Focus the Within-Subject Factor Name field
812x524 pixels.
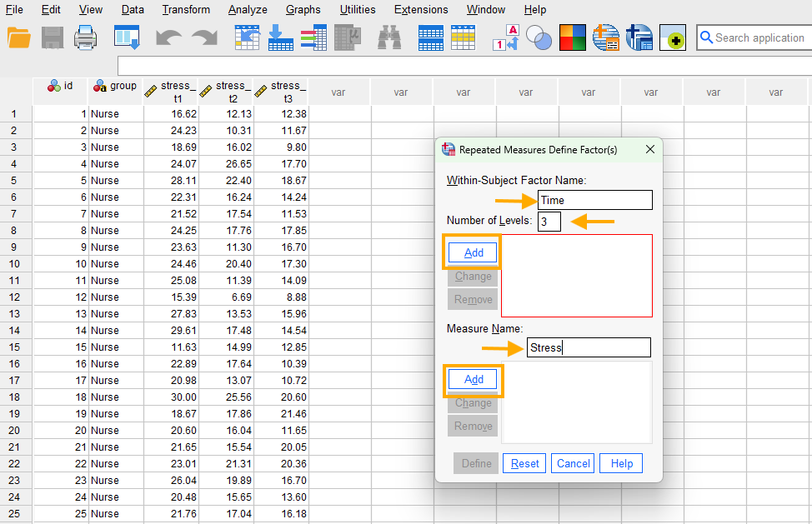(595, 200)
